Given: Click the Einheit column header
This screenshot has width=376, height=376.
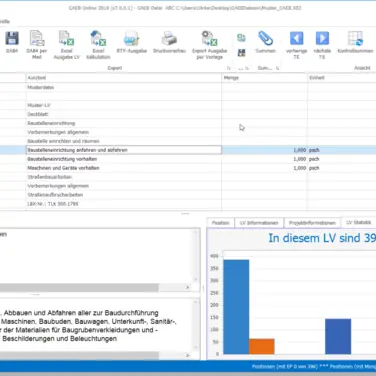Looking at the screenshot, I should 342,78.
